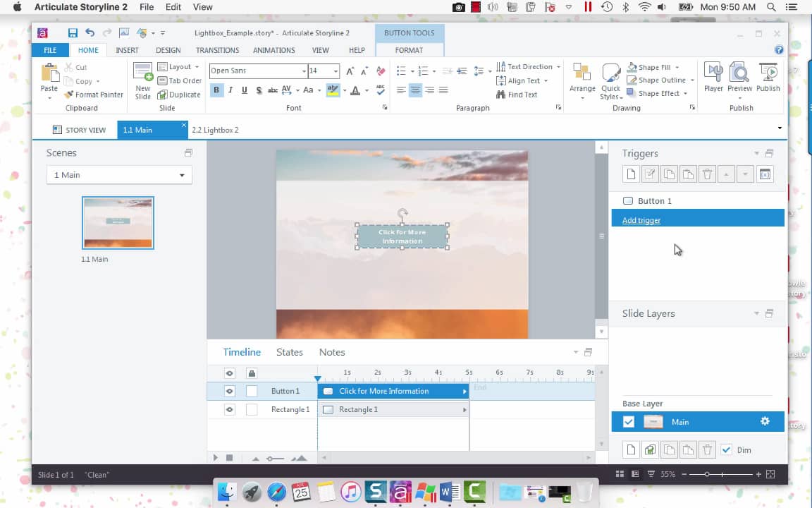This screenshot has width=812, height=508.
Task: Preview the slide
Action: point(739,78)
